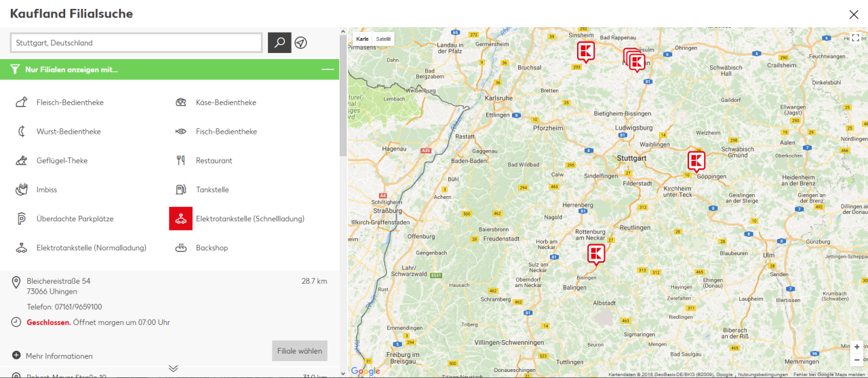
Task: Click the 28.7 km distance text
Action: point(315,281)
